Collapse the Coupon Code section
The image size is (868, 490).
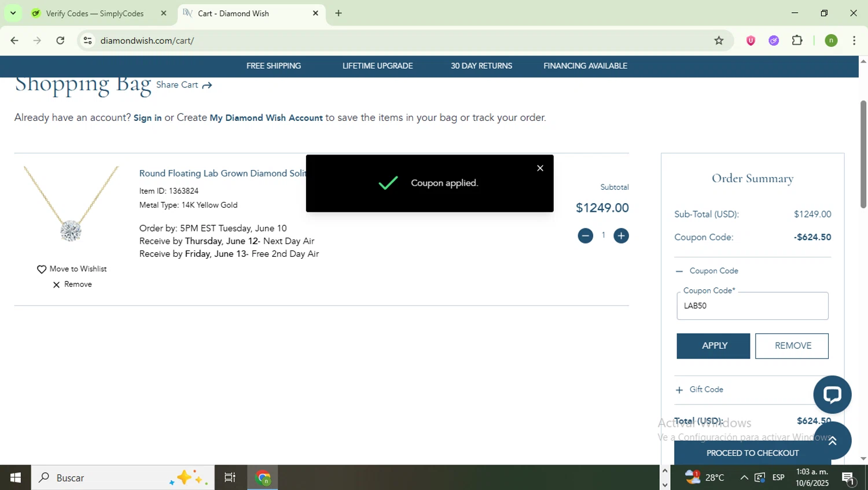tap(707, 271)
